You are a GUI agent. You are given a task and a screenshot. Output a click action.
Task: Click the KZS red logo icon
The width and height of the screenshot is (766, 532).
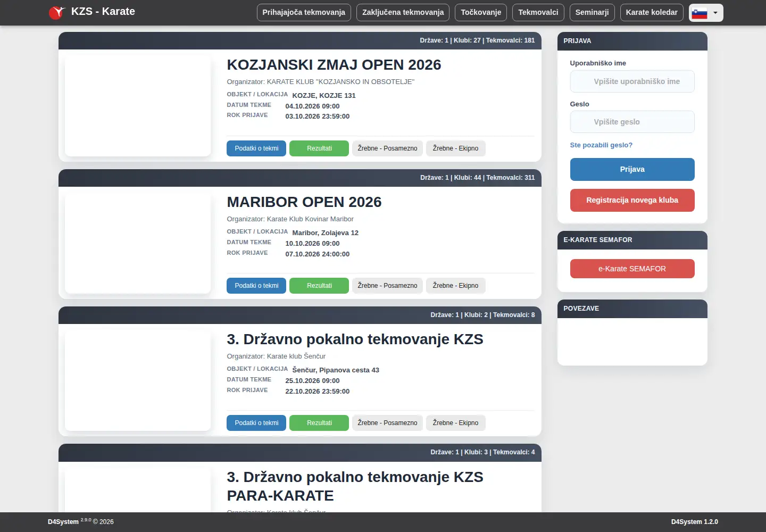56,12
